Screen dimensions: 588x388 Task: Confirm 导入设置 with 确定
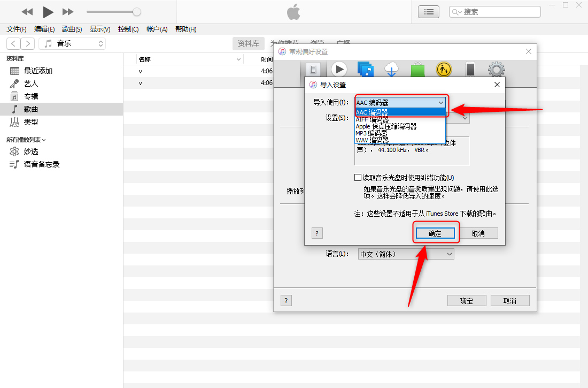pos(435,233)
